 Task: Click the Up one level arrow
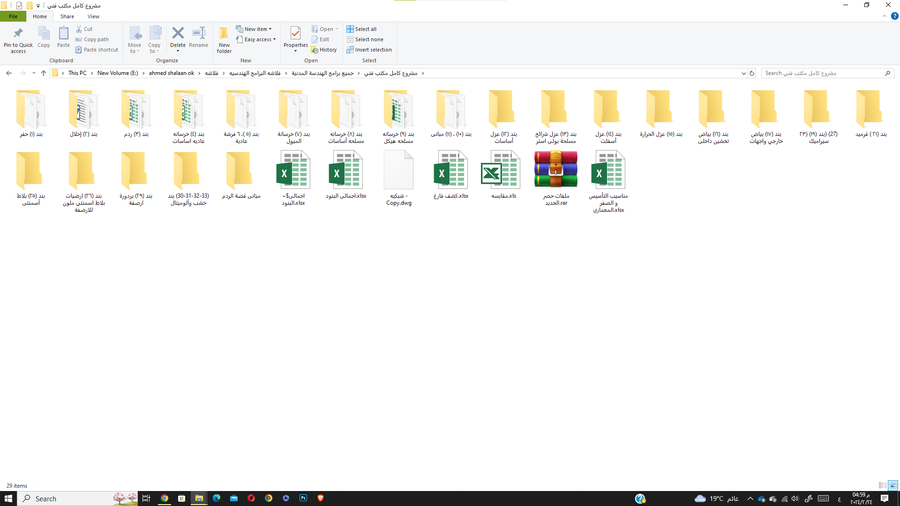pyautogui.click(x=43, y=73)
